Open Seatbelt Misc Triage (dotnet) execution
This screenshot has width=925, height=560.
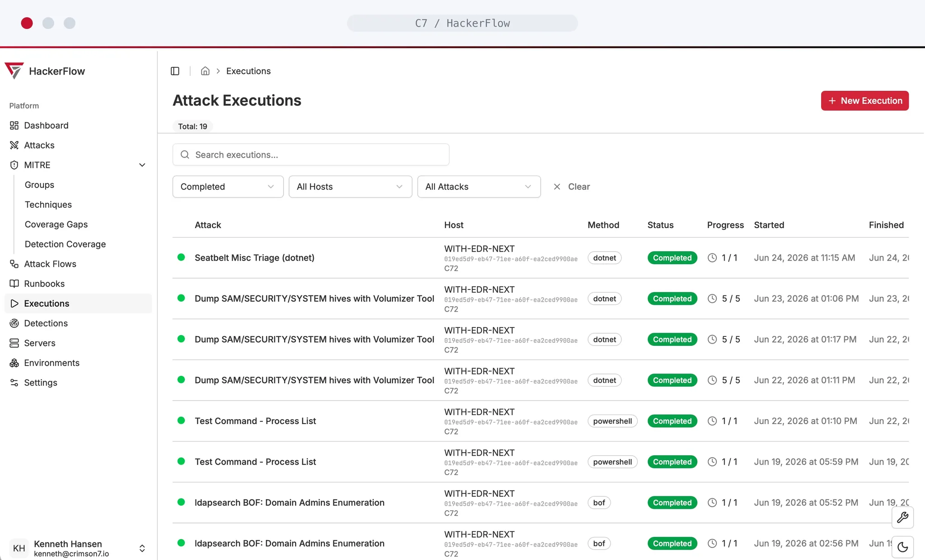click(x=254, y=258)
